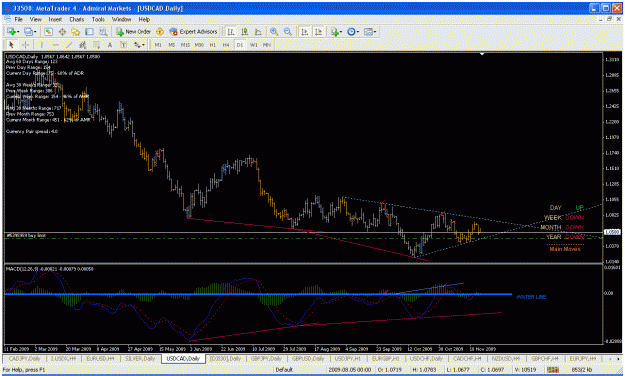Switch to M1 timeframe

[158, 45]
